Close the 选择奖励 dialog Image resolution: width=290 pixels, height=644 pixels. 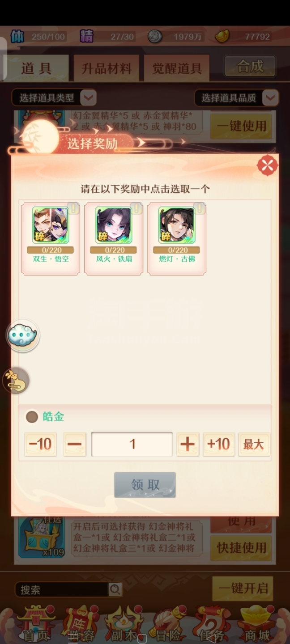[267, 165]
